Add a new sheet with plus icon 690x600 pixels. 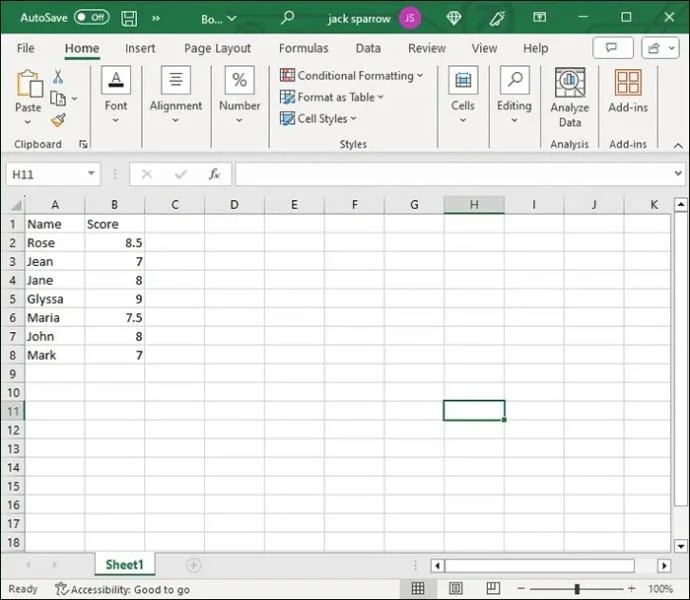point(193,565)
